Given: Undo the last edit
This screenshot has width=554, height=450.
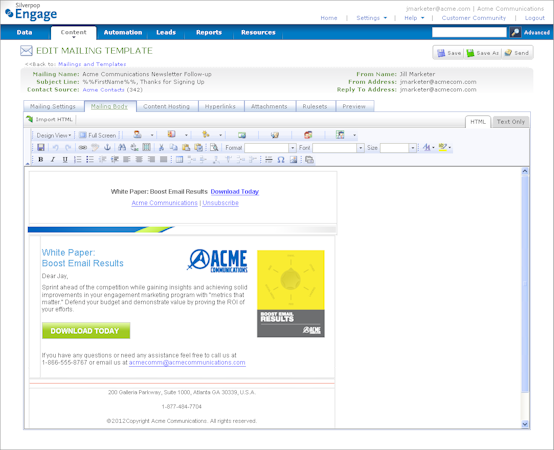Looking at the screenshot, I should tap(55, 147).
